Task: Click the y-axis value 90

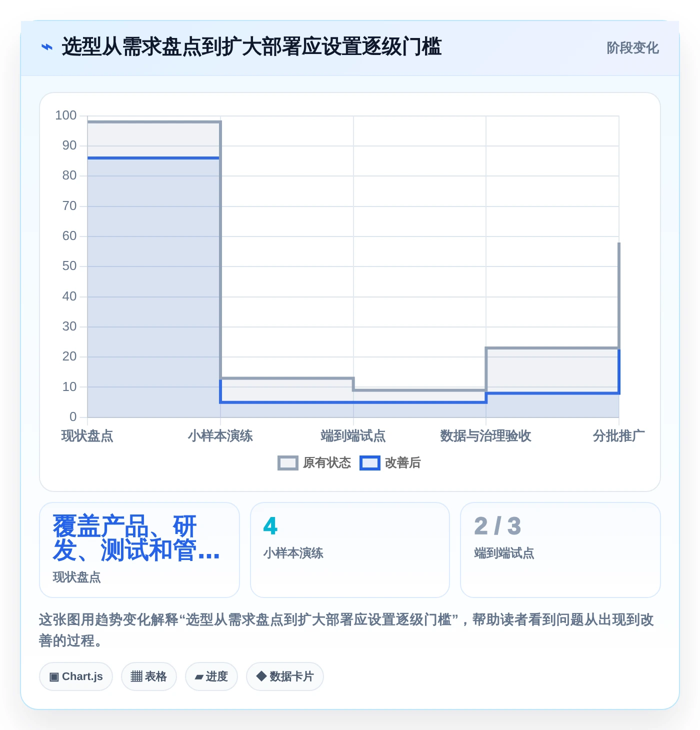Action: click(x=69, y=145)
